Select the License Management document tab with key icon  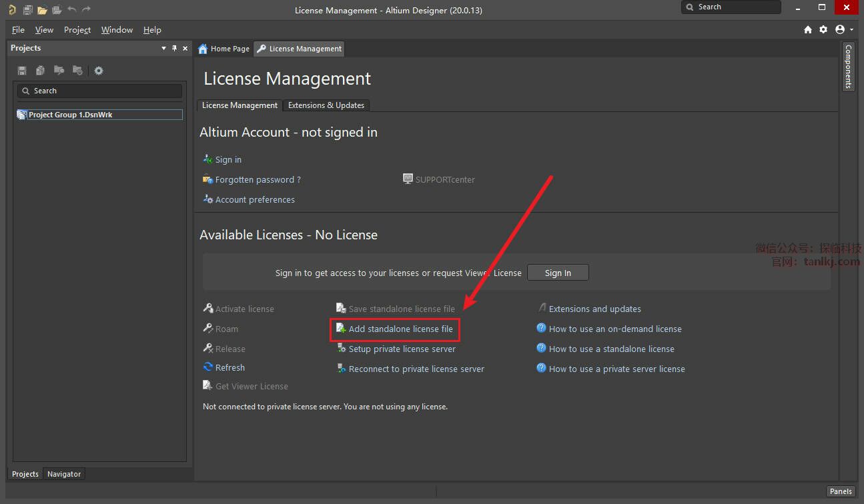click(x=300, y=49)
